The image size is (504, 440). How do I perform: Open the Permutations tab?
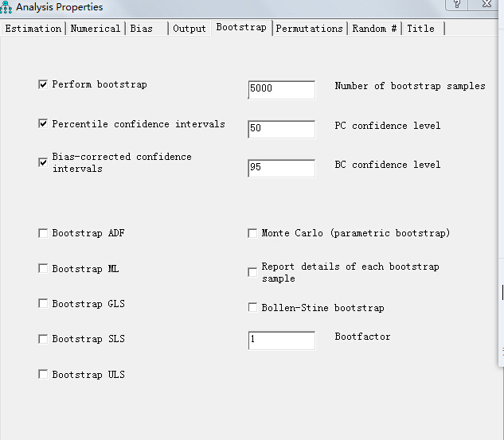click(x=310, y=29)
